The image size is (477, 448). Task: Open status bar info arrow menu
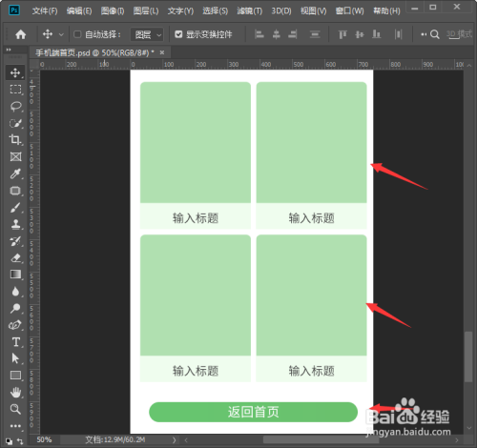tap(174, 440)
